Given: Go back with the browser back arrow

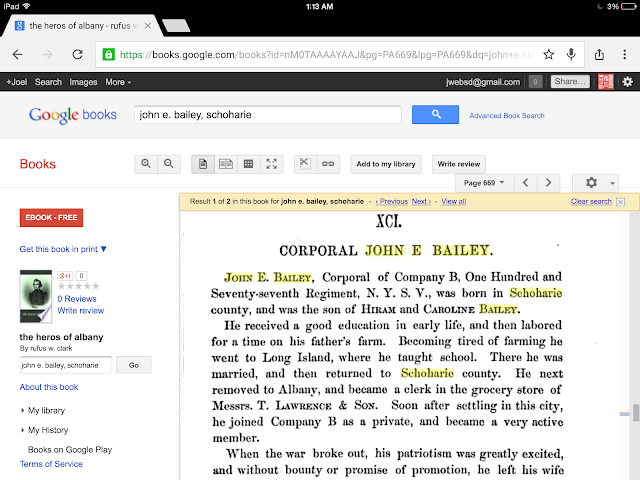Looking at the screenshot, I should pyautogui.click(x=18, y=54).
